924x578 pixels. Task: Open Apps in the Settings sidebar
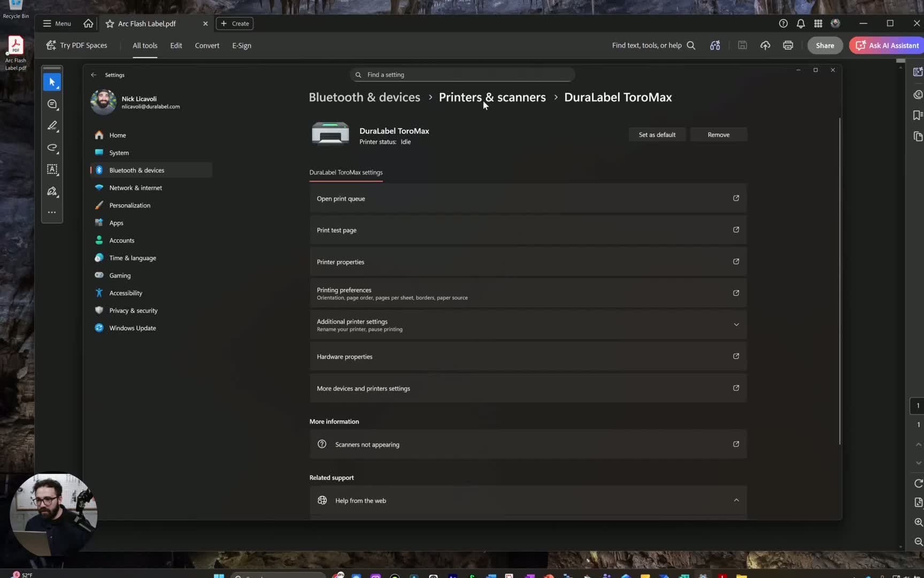coord(151,223)
